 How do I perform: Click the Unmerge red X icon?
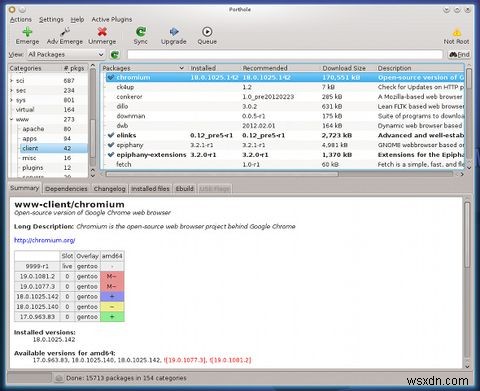(x=102, y=32)
